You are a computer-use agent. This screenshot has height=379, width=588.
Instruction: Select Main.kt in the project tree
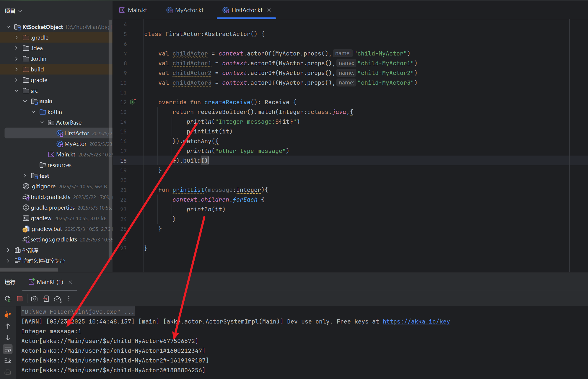[x=66, y=154]
